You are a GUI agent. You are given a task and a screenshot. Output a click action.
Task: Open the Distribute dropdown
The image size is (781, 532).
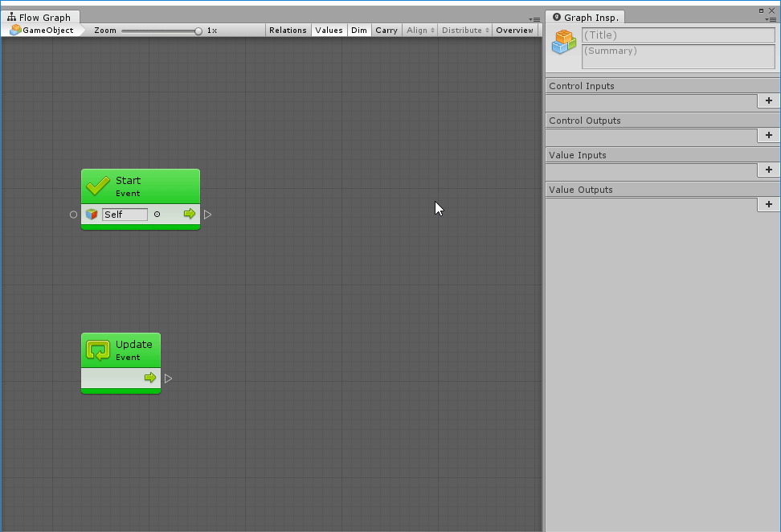(465, 31)
